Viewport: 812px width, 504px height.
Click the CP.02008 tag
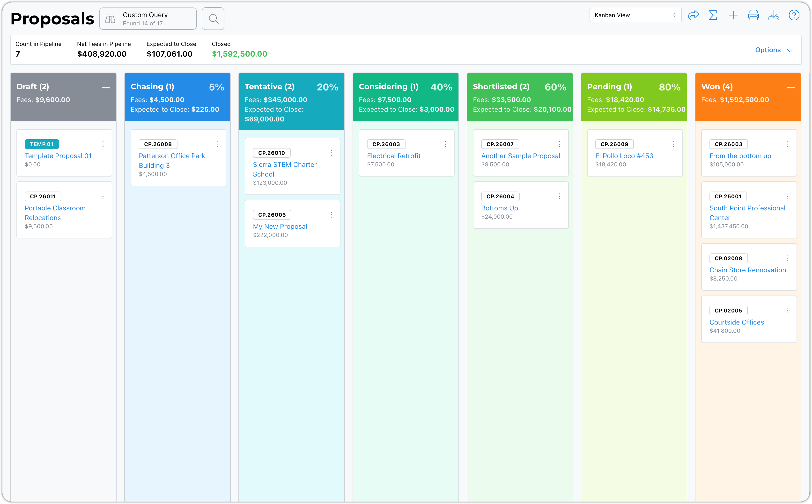728,258
